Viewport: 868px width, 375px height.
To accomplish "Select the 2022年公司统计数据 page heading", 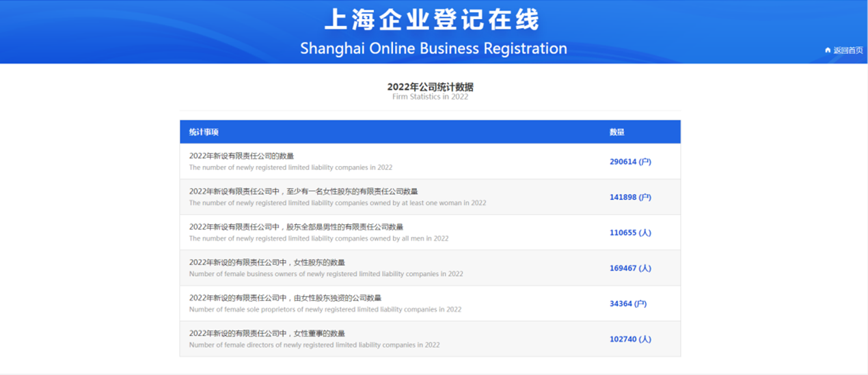I will (x=430, y=87).
